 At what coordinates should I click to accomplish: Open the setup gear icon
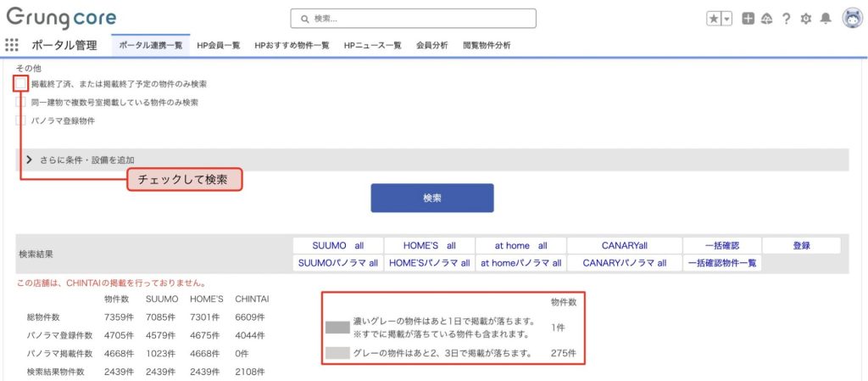805,19
